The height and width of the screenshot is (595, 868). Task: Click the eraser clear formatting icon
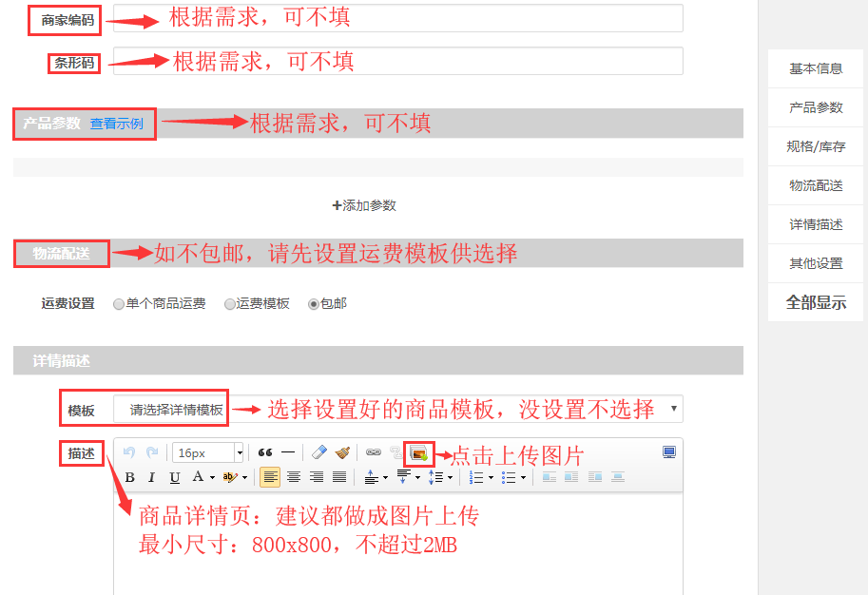tap(319, 452)
